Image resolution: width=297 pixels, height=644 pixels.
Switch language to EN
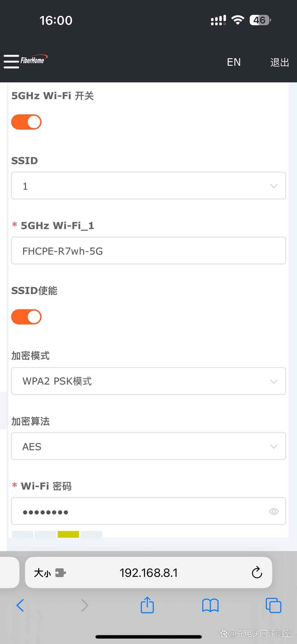coord(234,62)
